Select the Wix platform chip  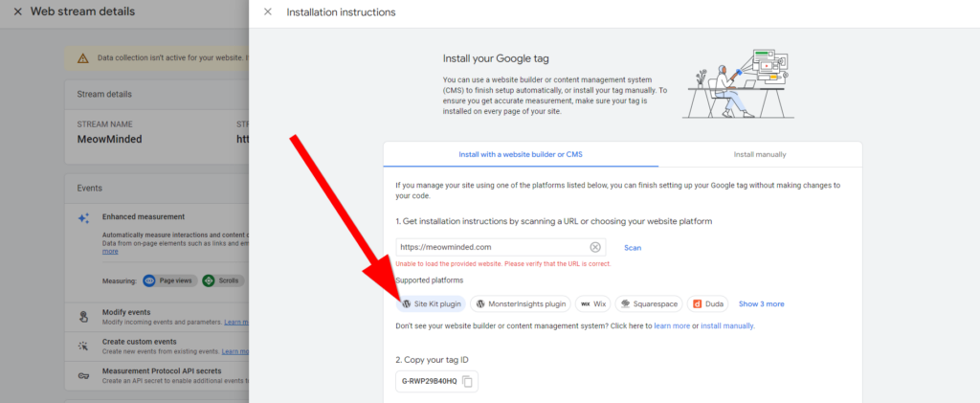point(593,303)
